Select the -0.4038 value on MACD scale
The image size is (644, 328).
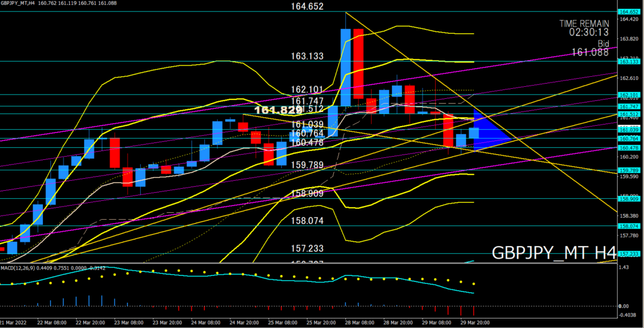[627, 315]
